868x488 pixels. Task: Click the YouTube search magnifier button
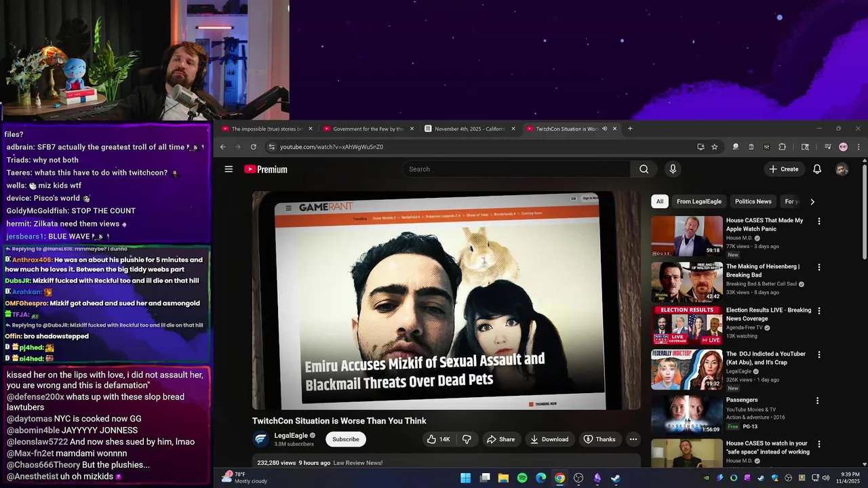coord(644,169)
